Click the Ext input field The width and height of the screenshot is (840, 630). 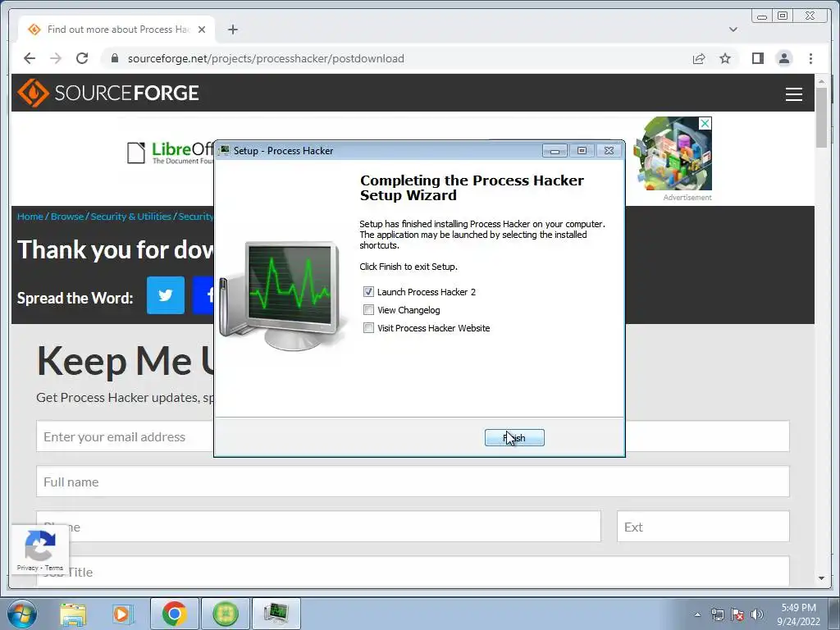(703, 527)
